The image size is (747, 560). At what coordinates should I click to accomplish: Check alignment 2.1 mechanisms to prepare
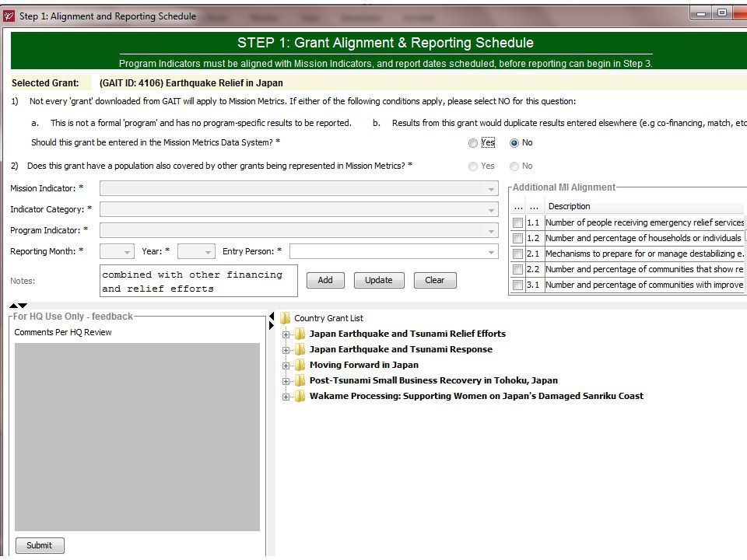518,254
